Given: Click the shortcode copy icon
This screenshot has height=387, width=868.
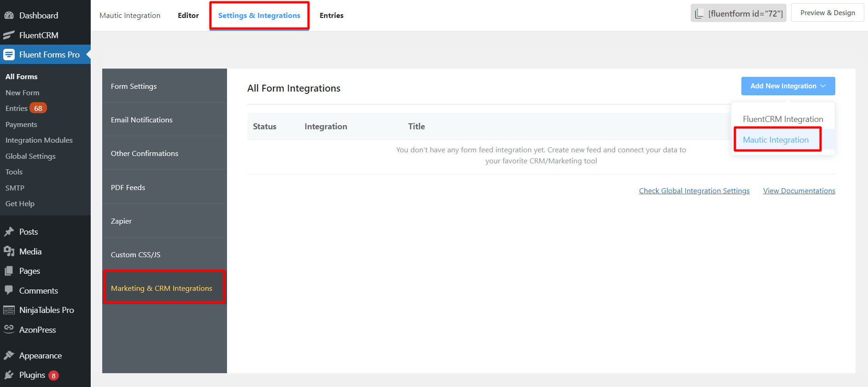Looking at the screenshot, I should (699, 14).
